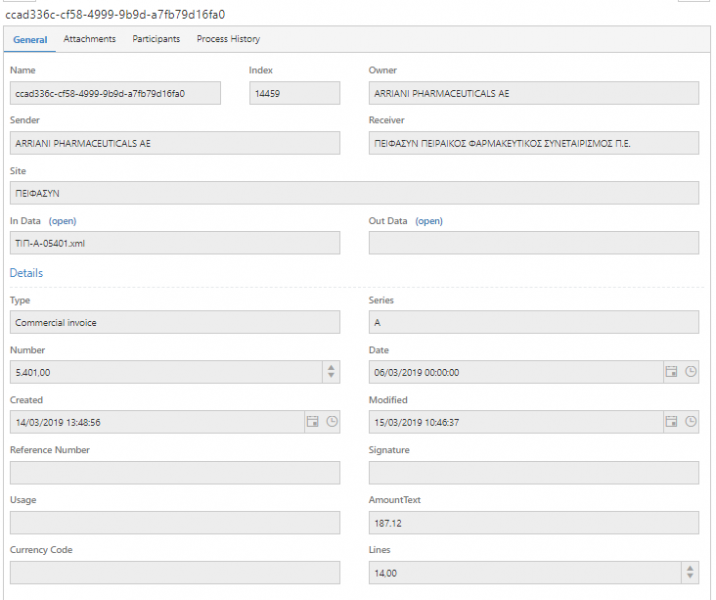Open the Out Data link
Viewport: 716px width, 600px height.
click(x=429, y=221)
